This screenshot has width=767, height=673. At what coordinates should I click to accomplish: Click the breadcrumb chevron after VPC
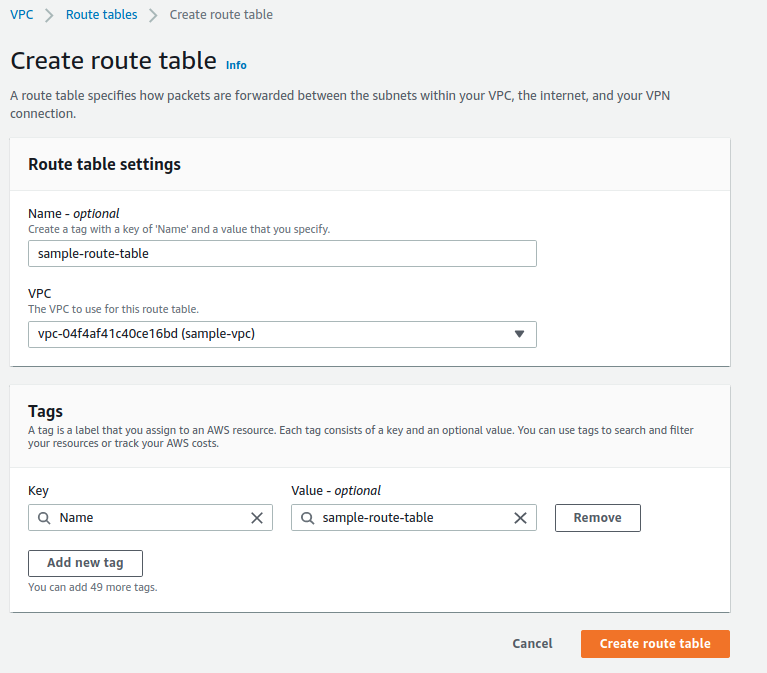pos(49,15)
